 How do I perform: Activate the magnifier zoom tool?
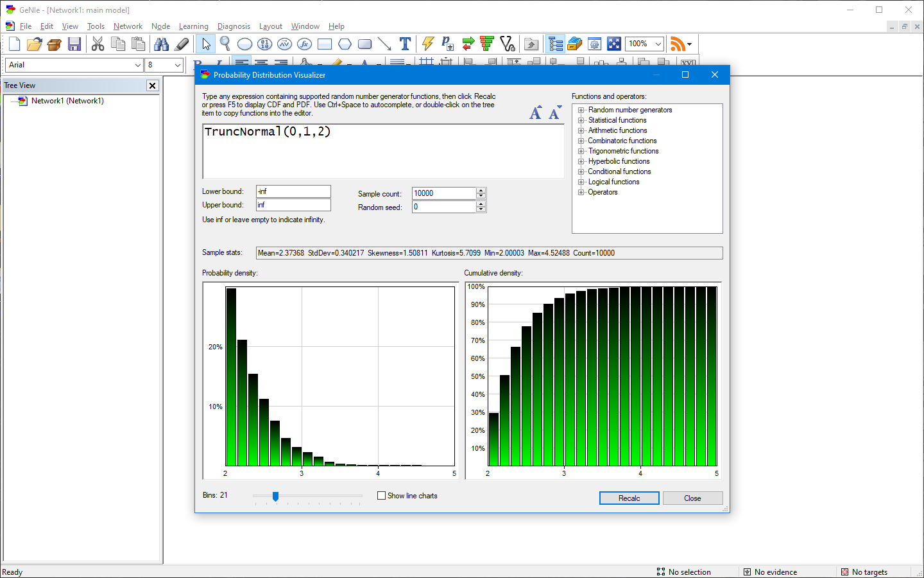coord(225,44)
